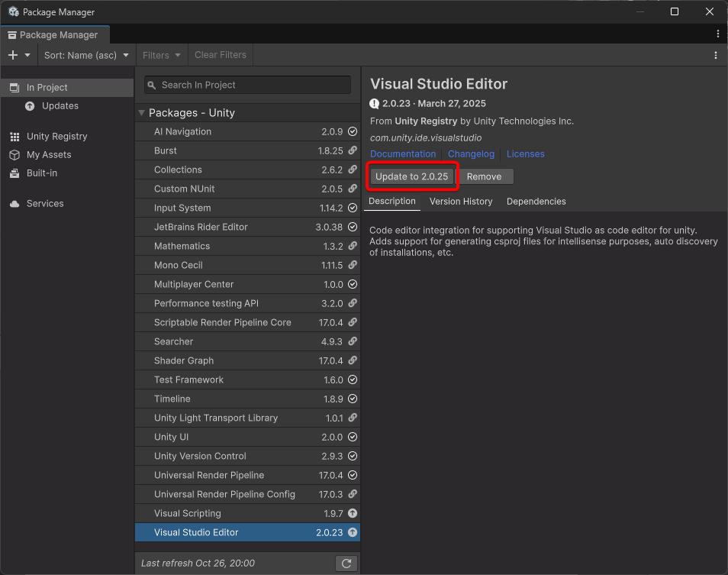The image size is (728, 575).
Task: Click the Remove button
Action: [484, 176]
